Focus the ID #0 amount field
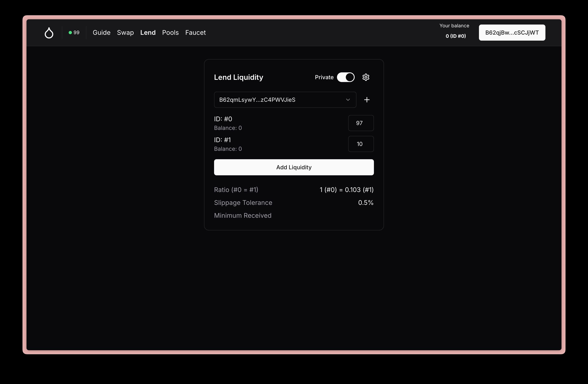This screenshot has height=384, width=588. point(361,123)
